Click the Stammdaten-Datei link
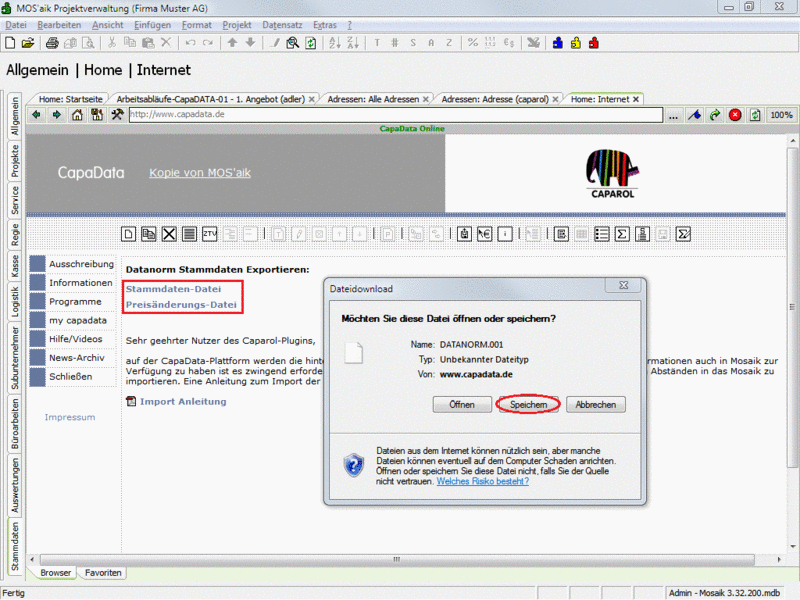Viewport: 800px width, 600px height. [173, 289]
